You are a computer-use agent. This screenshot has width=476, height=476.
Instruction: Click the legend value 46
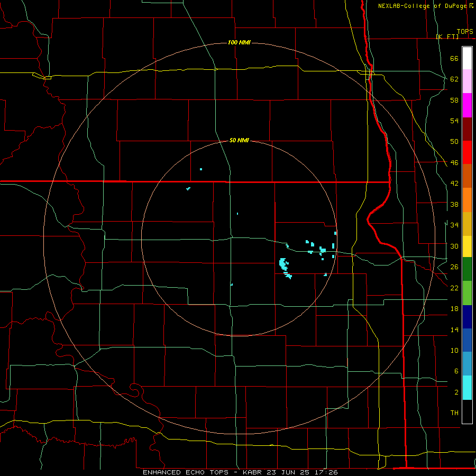454,163
